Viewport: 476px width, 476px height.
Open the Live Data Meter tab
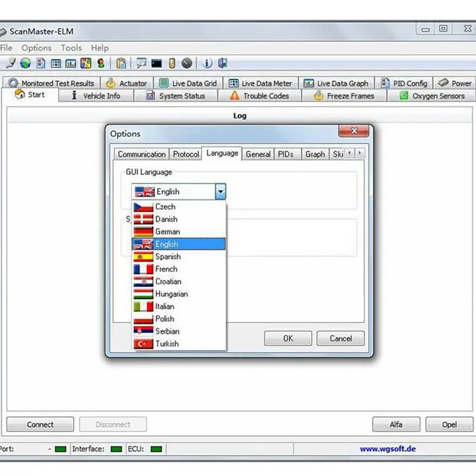pyautogui.click(x=261, y=83)
